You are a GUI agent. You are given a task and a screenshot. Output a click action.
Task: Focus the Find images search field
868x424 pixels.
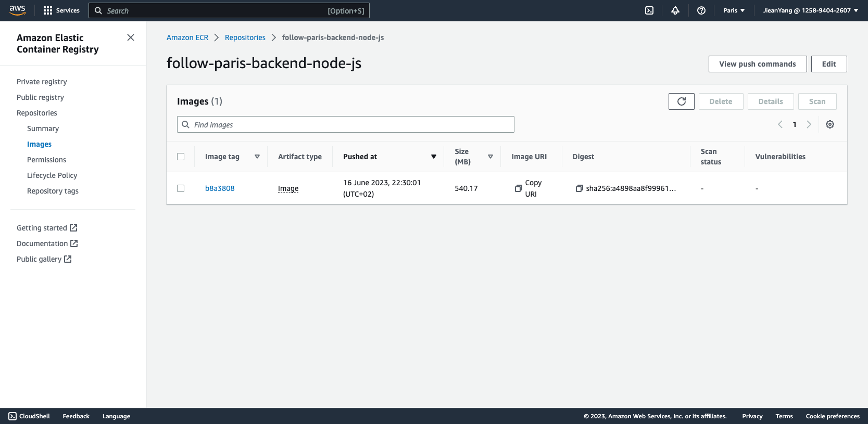point(346,124)
